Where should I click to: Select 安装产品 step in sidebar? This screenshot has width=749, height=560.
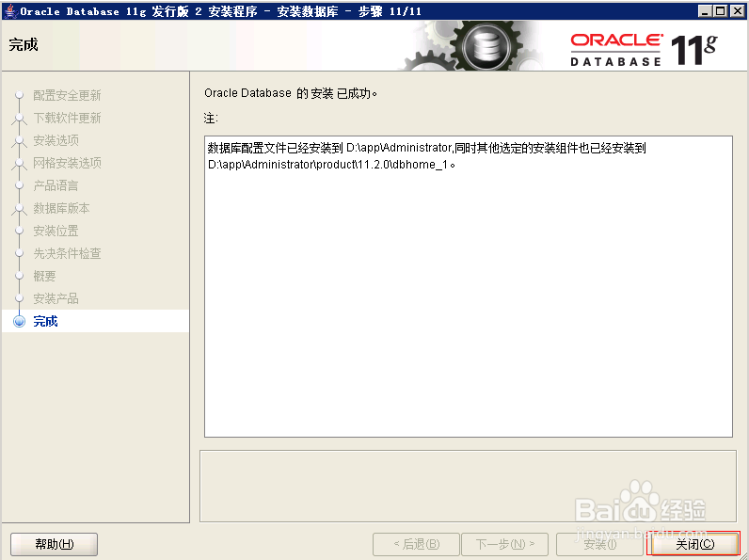[56, 298]
